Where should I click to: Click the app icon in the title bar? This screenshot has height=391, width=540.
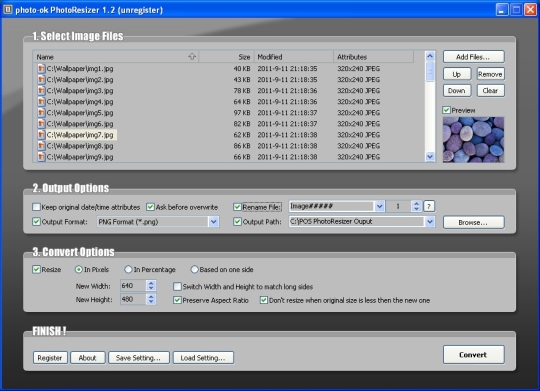[7, 10]
